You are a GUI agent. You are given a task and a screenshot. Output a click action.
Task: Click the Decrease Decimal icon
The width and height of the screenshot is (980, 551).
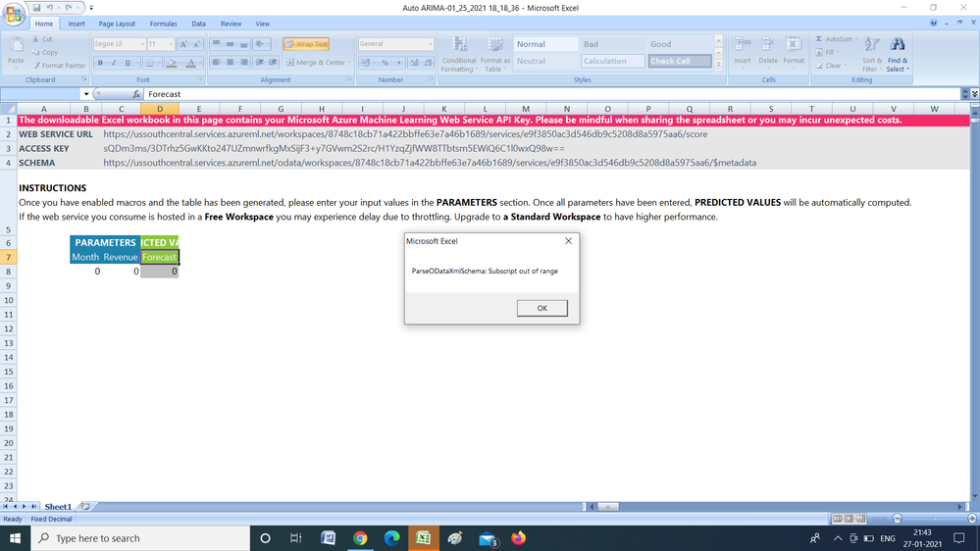(428, 63)
